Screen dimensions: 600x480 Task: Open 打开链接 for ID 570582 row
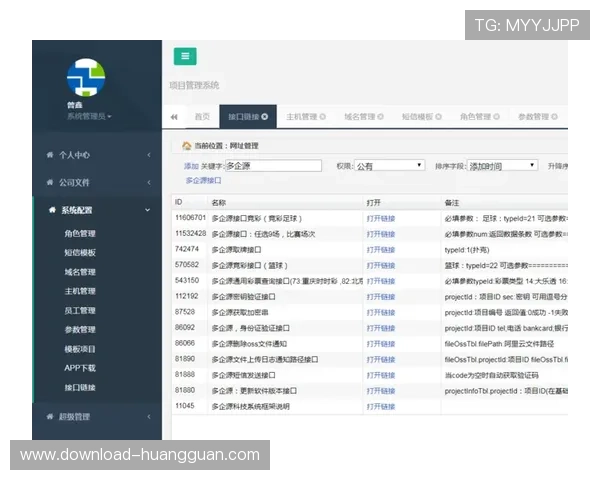tap(381, 266)
